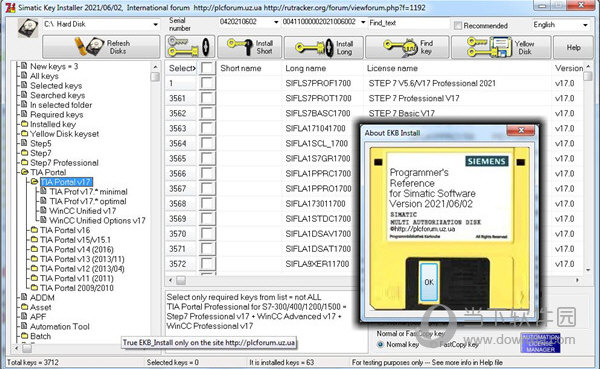Click the Step7 Professional folder icon

coord(24,162)
